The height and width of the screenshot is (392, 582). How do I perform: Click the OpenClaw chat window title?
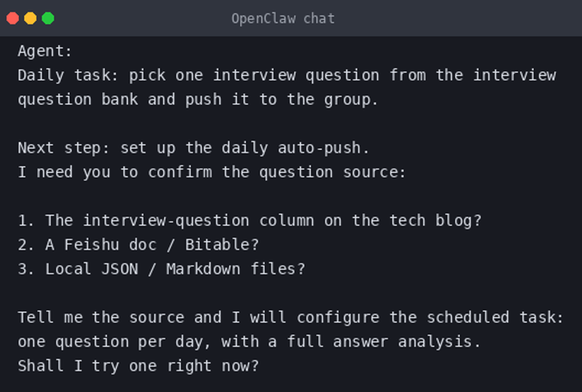pyautogui.click(x=283, y=19)
